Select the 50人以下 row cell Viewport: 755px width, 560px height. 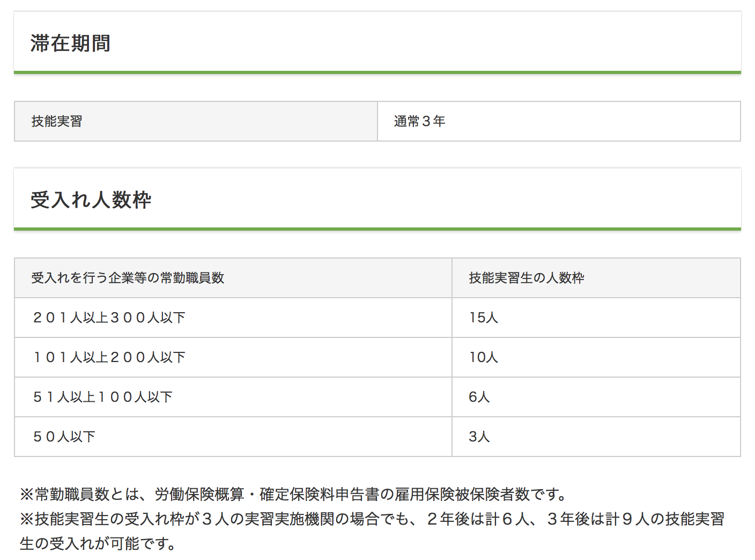coord(64,437)
